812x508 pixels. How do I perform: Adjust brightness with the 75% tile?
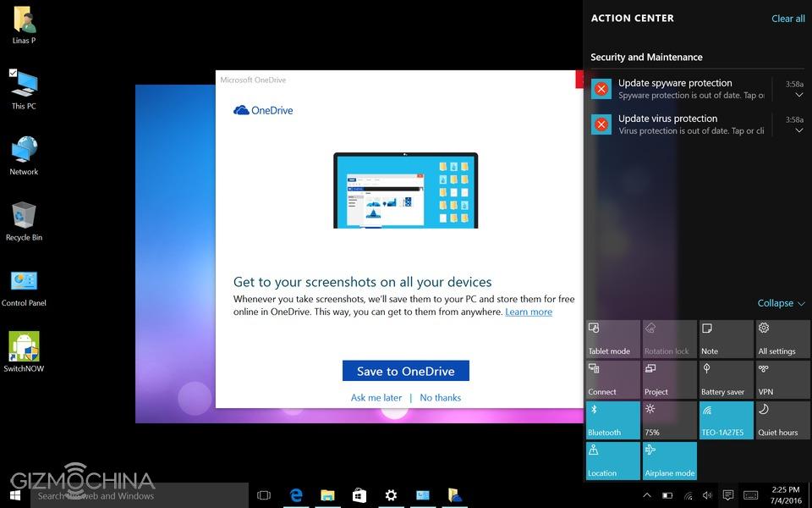tap(668, 420)
